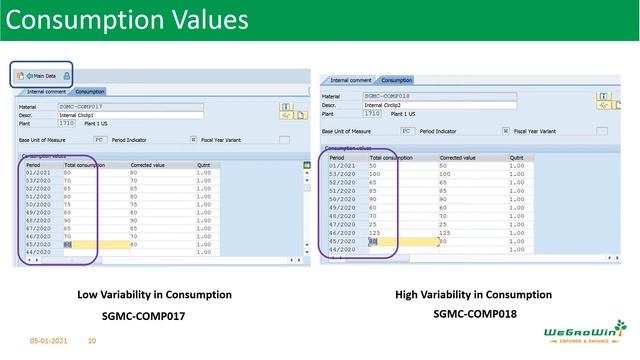Image resolution: width=640 pixels, height=360 pixels.
Task: Click the display/change glasses icon in the SGMC-COMP018 window
Action: pos(603,105)
